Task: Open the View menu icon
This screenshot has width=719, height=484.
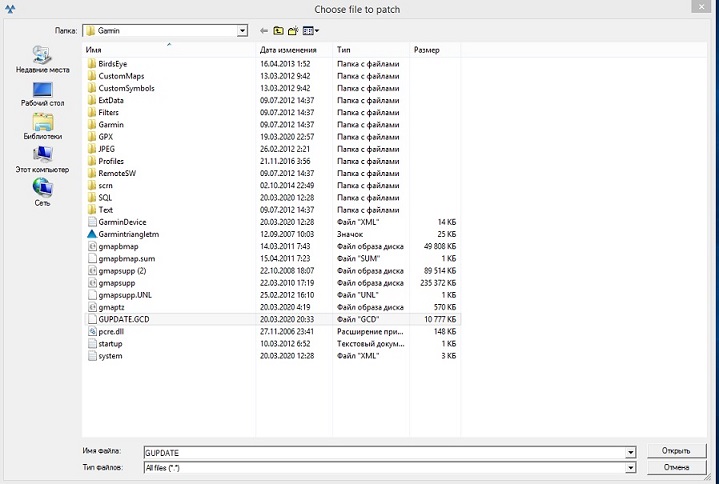Action: 311,31
